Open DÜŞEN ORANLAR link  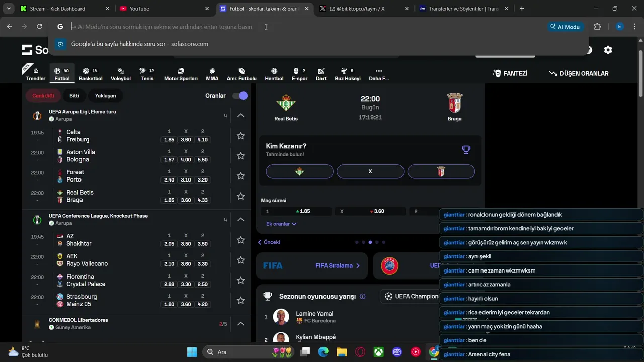(579, 73)
